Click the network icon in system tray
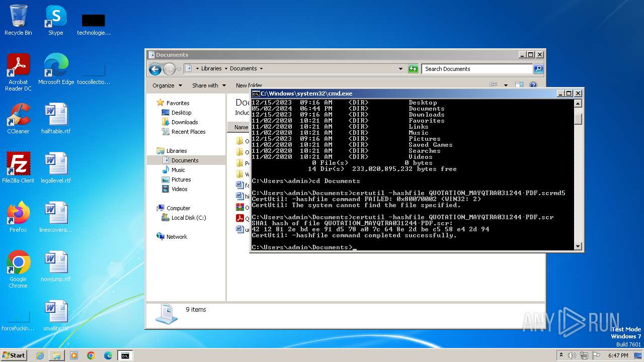Image resolution: width=644 pixels, height=362 pixels. 585,355
